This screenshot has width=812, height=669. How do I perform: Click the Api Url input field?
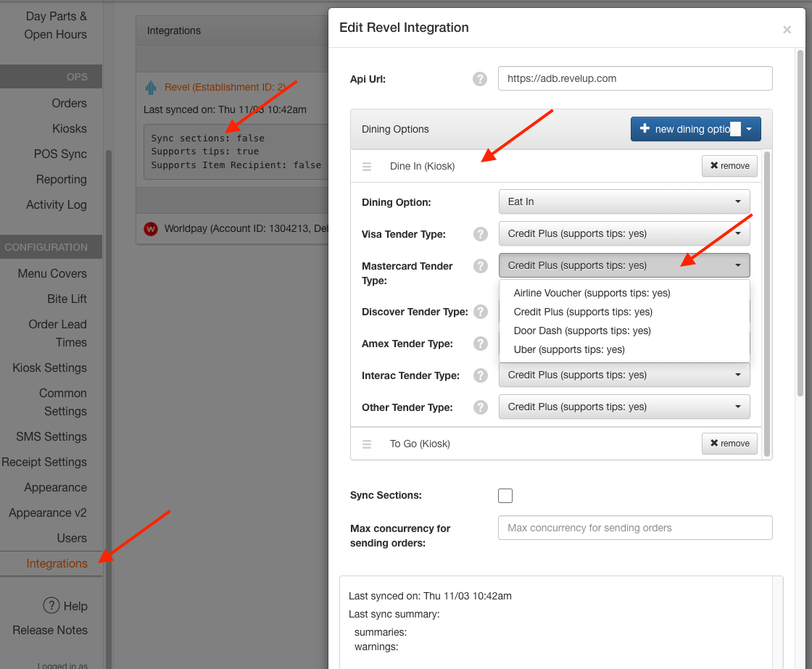(x=635, y=78)
